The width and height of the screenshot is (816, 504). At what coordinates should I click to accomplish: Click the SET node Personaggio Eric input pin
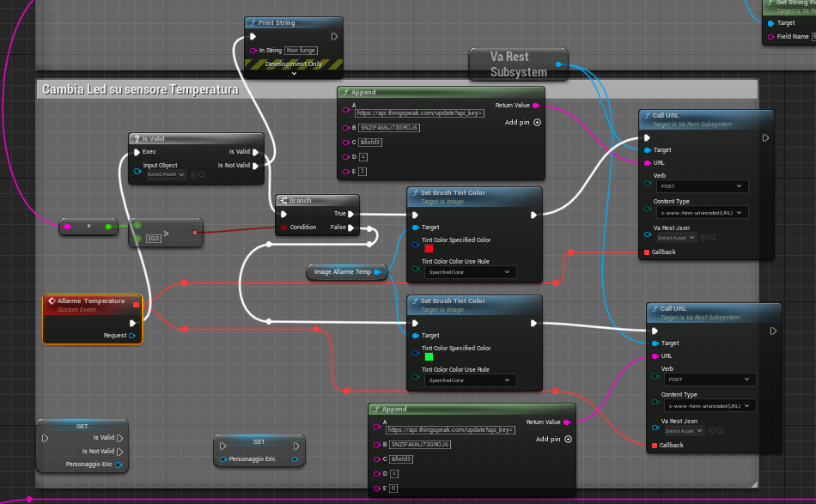tap(223, 459)
